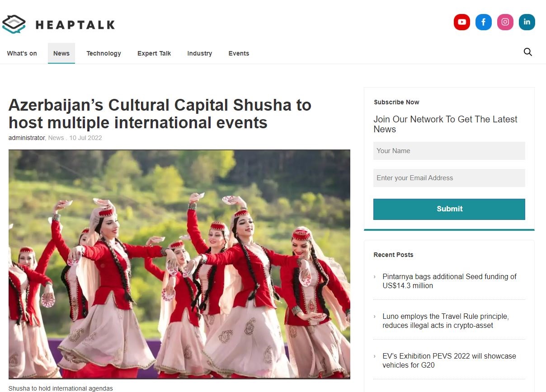This screenshot has width=546, height=392.
Task: Go to Expert Talk section
Action: [x=154, y=53]
